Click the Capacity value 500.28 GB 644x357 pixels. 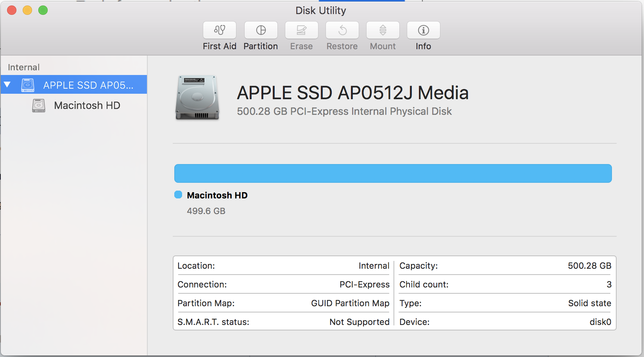pos(589,266)
